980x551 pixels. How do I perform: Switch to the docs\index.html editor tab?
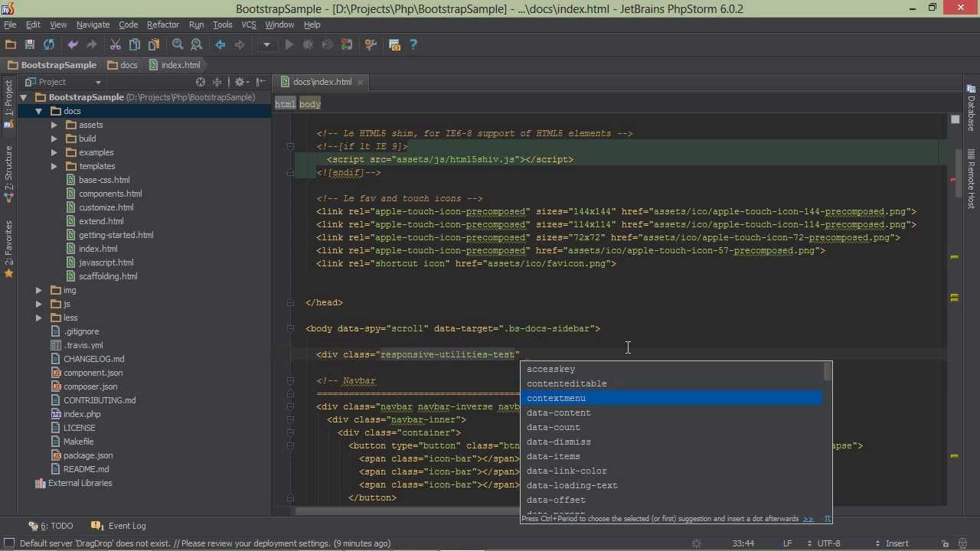point(322,82)
